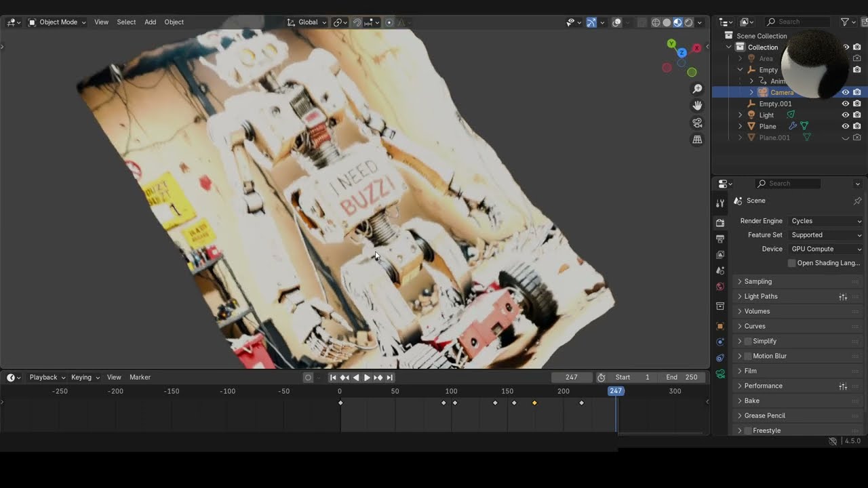Collapse the Empty object in outliner
This screenshot has width=868, height=488.
740,70
